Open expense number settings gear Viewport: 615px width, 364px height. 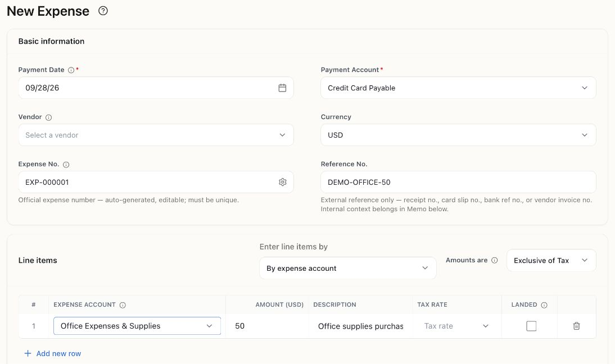pyautogui.click(x=282, y=182)
